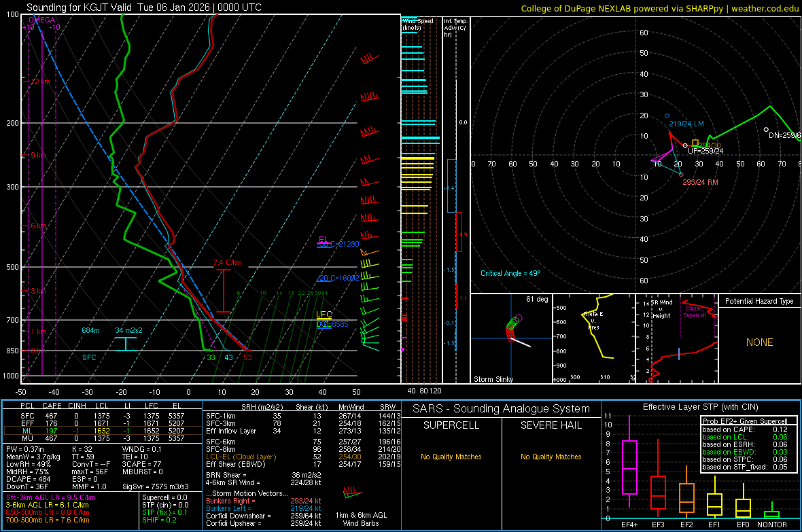The image size is (802, 532).
Task: Click the EL marker label
Action: [323, 239]
